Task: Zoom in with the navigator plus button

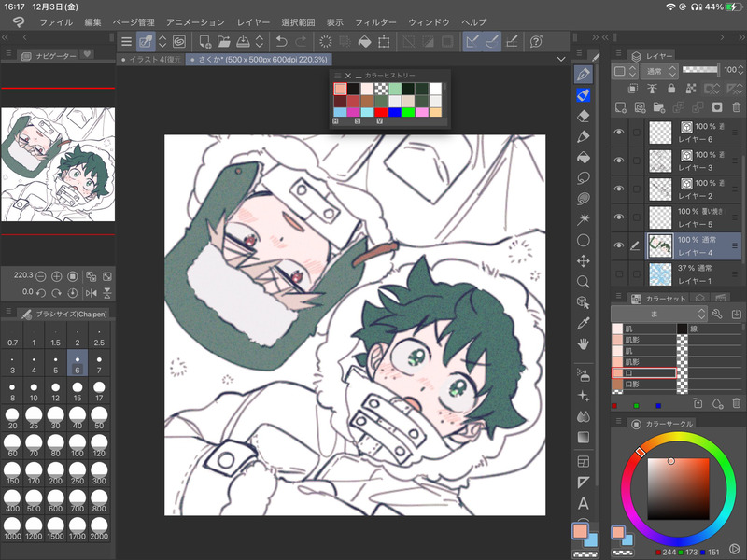Action: tap(56, 276)
